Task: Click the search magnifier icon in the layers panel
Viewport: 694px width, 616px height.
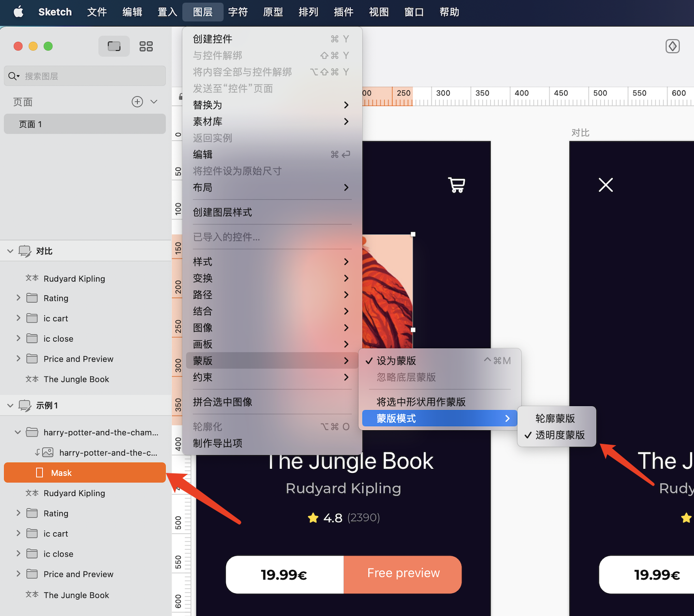Action: (13, 76)
